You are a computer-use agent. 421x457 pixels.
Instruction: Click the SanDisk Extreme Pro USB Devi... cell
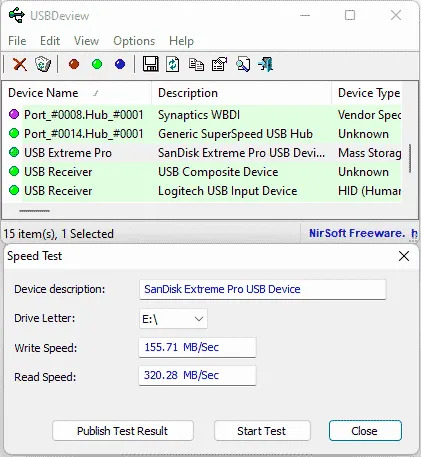(241, 153)
